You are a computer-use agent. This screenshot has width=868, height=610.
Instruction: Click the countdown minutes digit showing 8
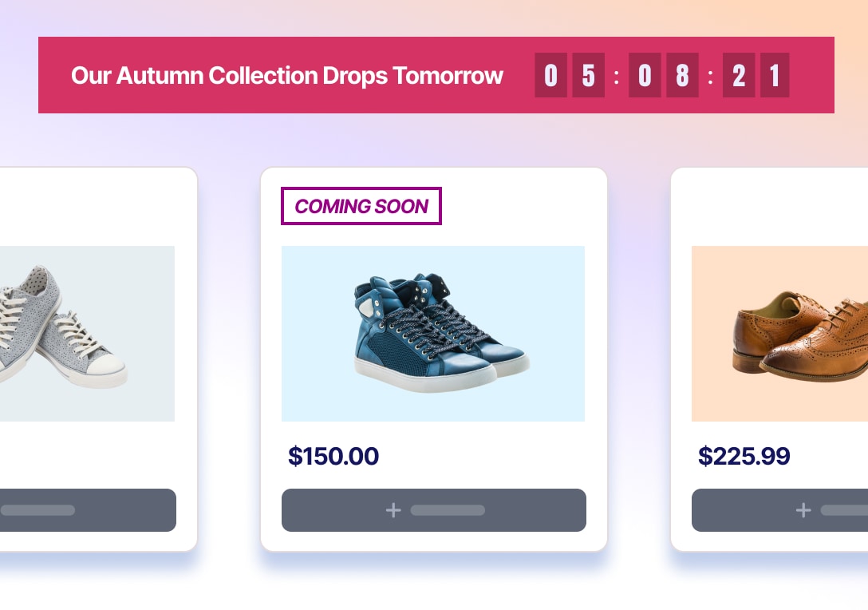coord(681,75)
